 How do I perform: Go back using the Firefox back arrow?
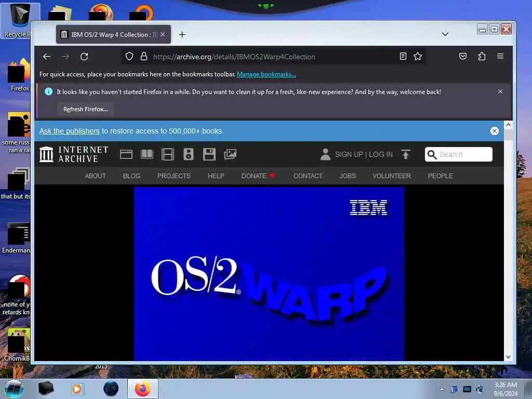tap(47, 57)
